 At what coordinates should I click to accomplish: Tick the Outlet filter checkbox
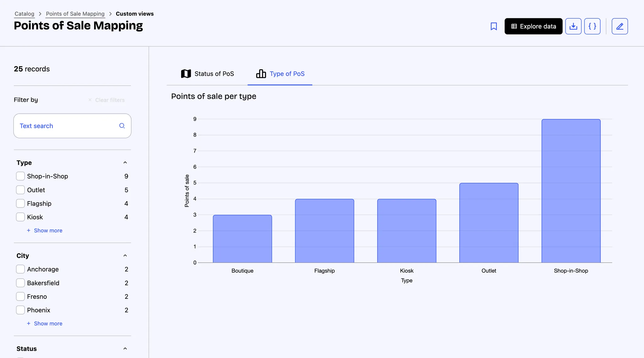(20, 190)
